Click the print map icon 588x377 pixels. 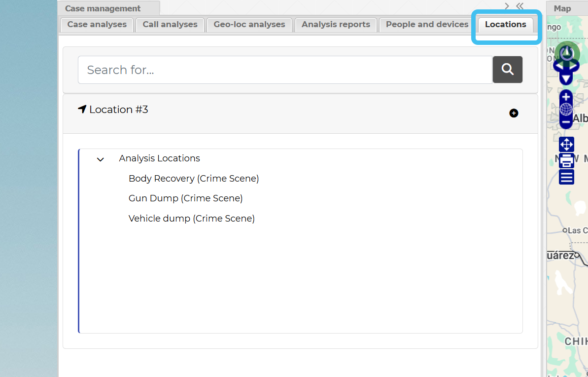pos(566,160)
